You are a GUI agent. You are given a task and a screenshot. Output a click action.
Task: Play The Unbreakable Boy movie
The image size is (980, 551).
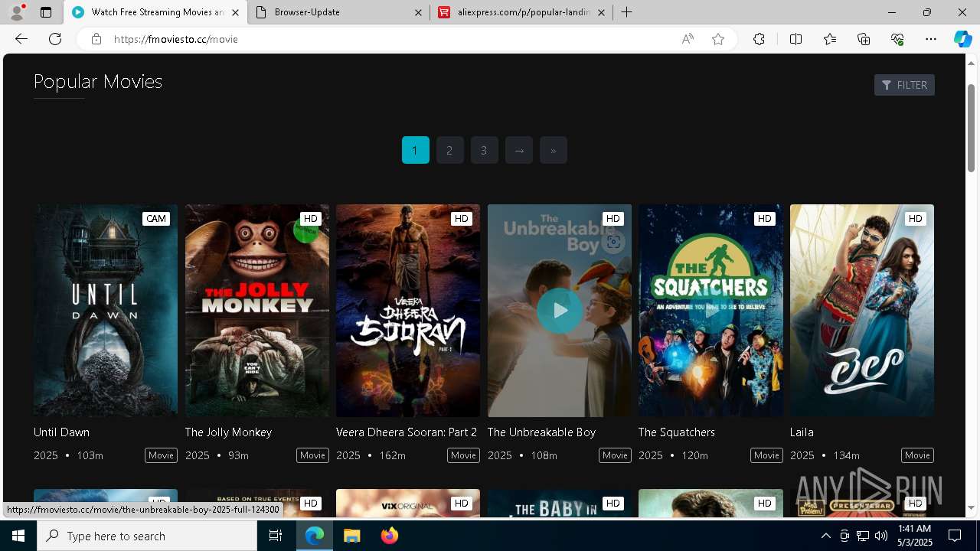[x=560, y=310]
